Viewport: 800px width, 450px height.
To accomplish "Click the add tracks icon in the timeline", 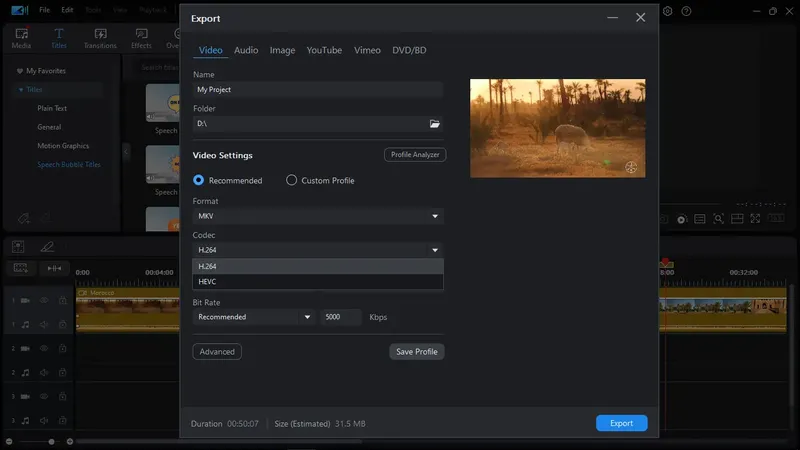I will coord(20,268).
